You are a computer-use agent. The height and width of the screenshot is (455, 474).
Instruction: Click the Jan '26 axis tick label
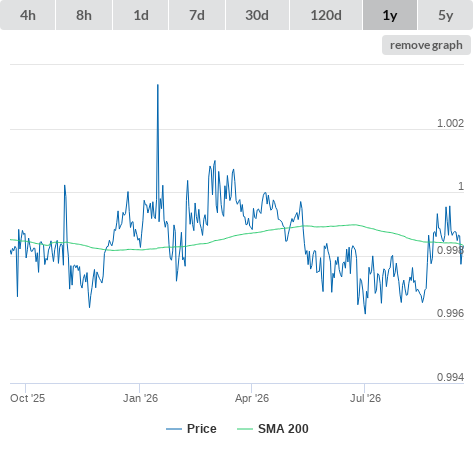140,398
